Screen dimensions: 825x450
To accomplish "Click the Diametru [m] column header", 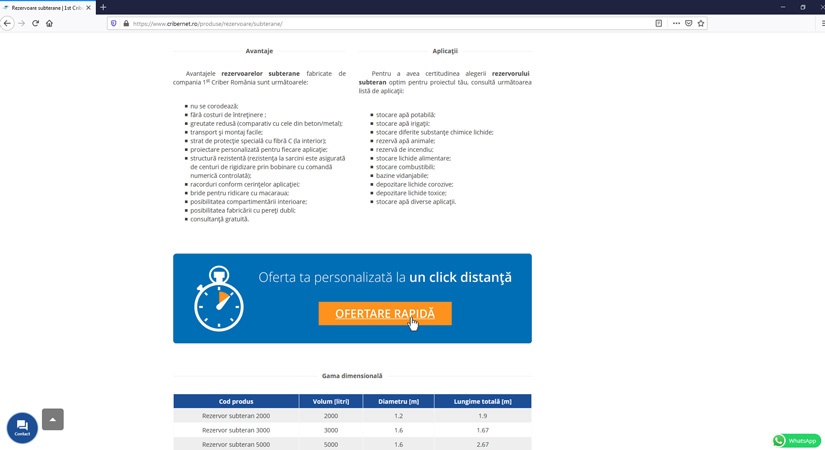I will click(398, 401).
